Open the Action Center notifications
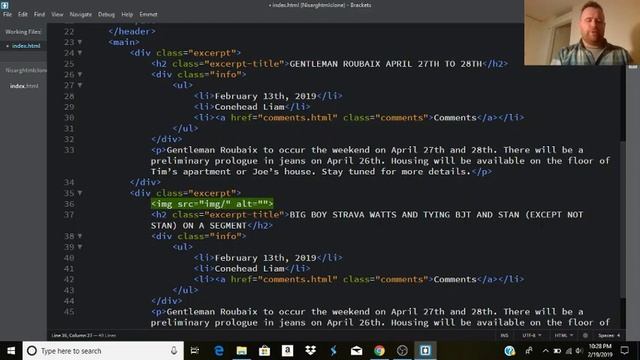The image size is (640, 360). [624, 351]
